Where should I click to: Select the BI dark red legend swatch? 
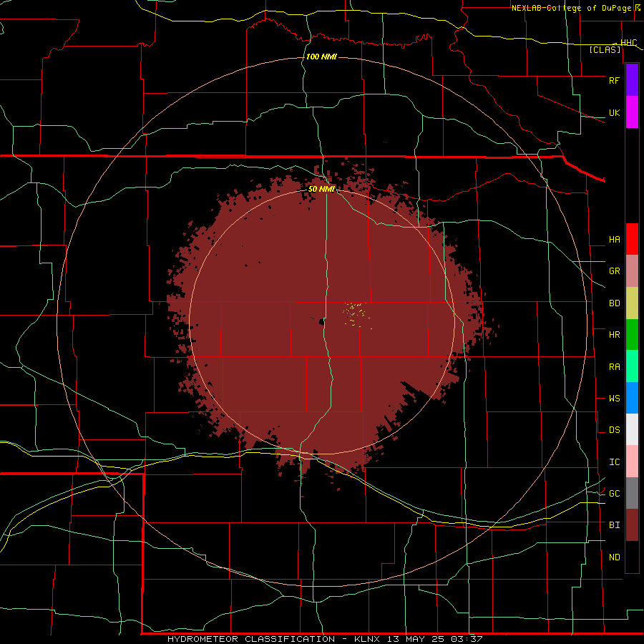click(632, 525)
